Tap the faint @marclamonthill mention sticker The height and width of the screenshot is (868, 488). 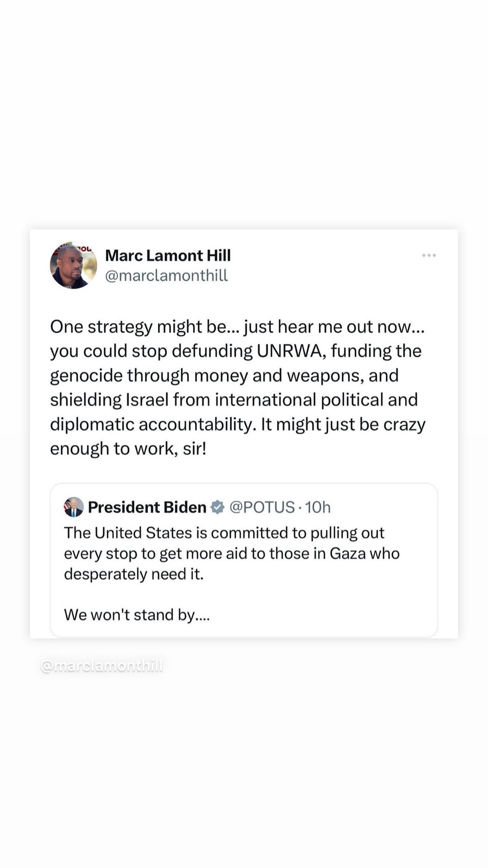click(x=102, y=666)
